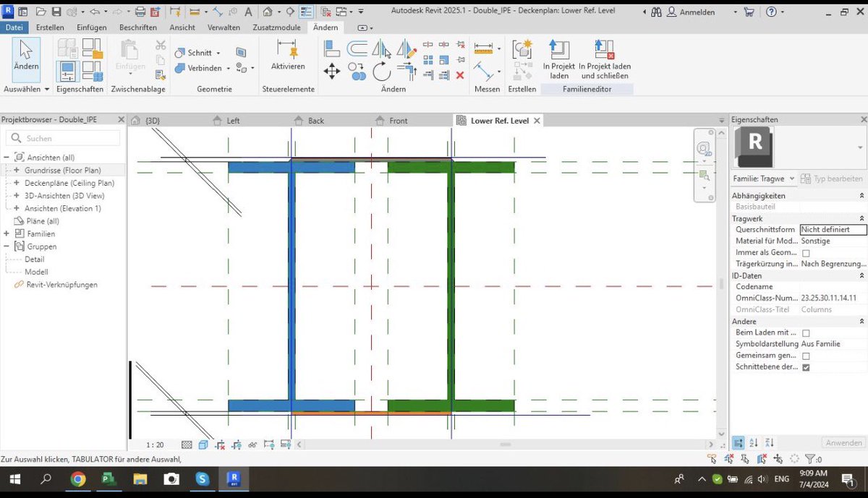868x498 pixels.
Task: Click the red Delete X icon
Action: coord(460,74)
